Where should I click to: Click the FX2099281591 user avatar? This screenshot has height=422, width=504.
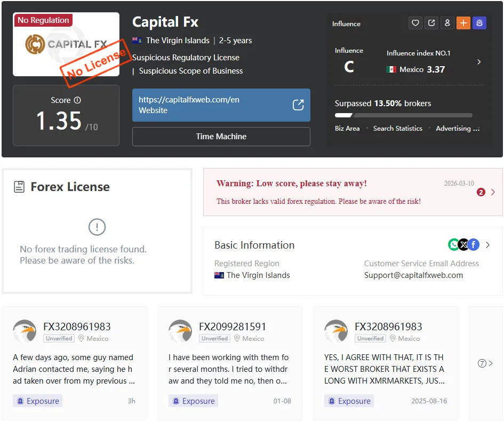(180, 331)
